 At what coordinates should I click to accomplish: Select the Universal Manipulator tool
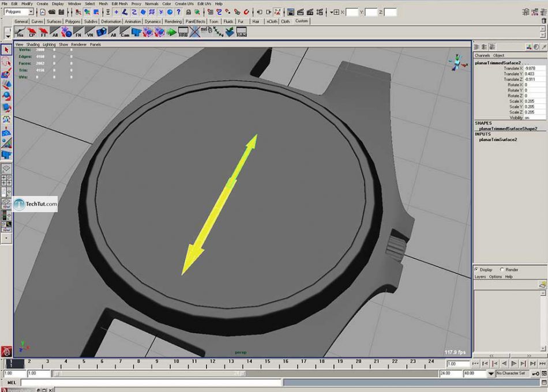pyautogui.click(x=6, y=119)
